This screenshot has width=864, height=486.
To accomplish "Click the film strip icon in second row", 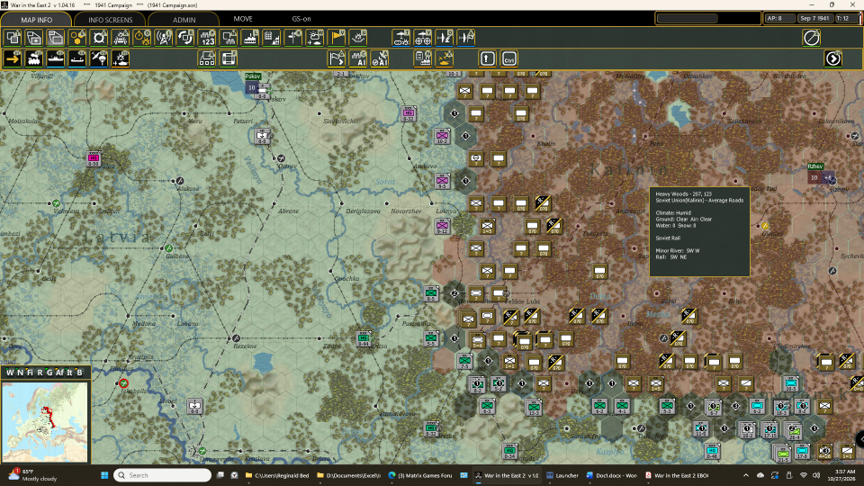I will point(229,58).
